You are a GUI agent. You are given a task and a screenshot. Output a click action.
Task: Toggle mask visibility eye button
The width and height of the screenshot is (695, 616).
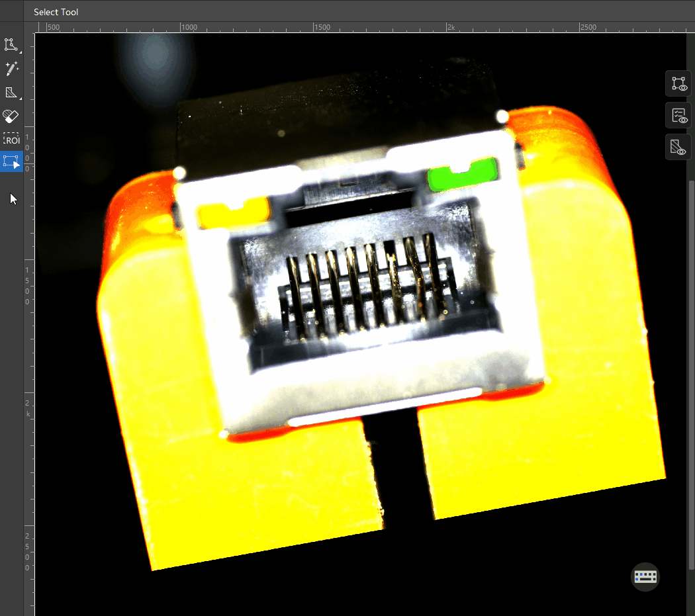tap(678, 147)
